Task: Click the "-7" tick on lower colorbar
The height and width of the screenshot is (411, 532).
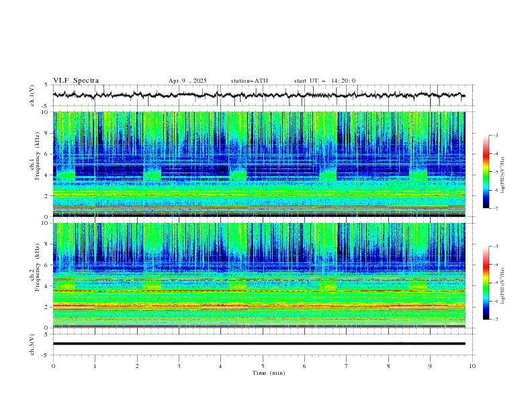Action: tap(496, 319)
